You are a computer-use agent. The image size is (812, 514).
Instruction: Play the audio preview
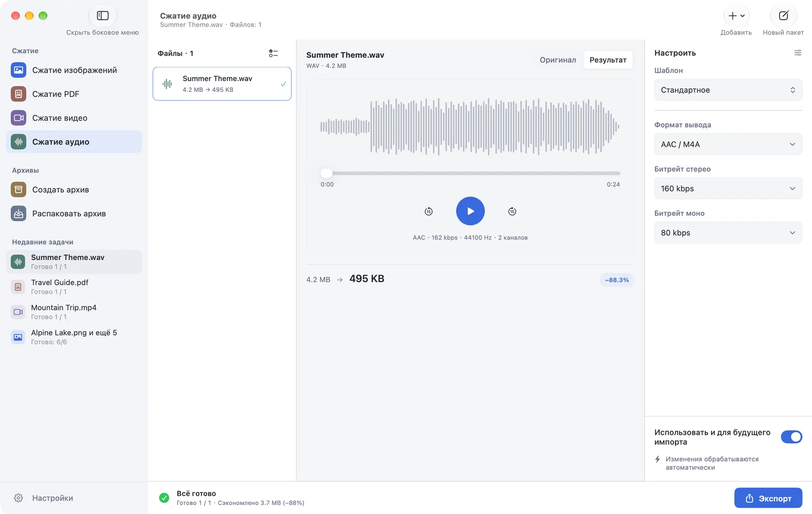pos(470,211)
